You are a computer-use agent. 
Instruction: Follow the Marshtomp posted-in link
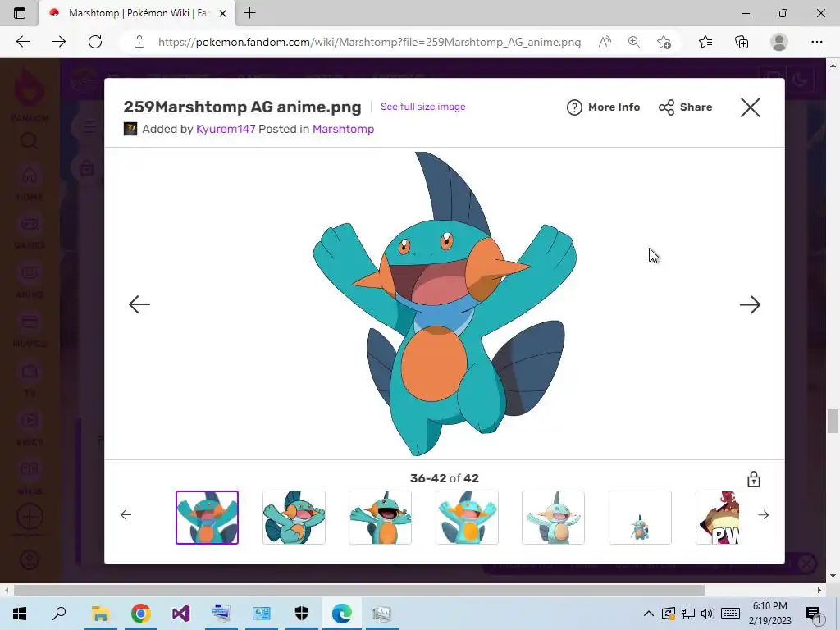tap(344, 129)
